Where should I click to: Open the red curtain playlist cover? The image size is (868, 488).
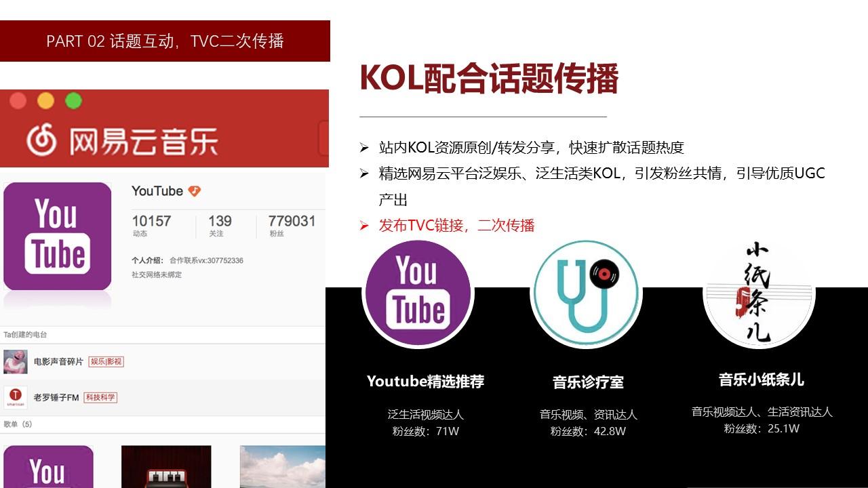coord(166,467)
